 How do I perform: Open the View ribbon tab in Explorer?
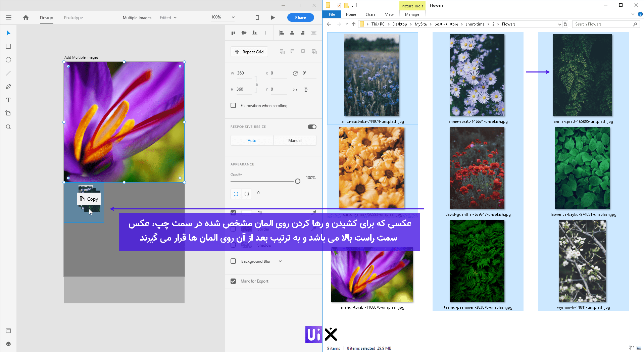(x=389, y=14)
